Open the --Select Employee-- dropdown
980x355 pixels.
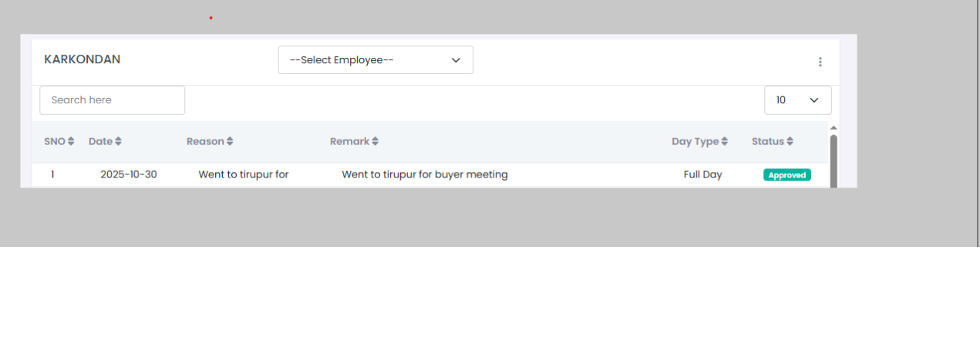click(375, 60)
